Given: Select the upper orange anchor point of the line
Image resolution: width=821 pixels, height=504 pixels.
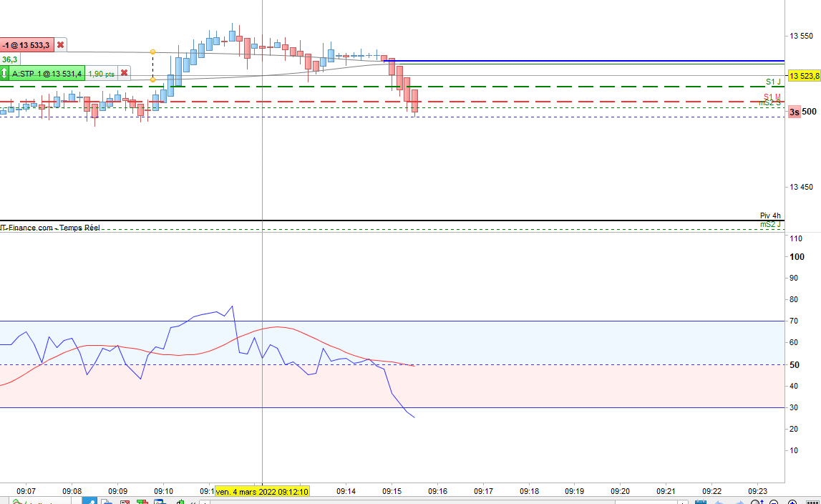Looking at the screenshot, I should pos(153,52).
